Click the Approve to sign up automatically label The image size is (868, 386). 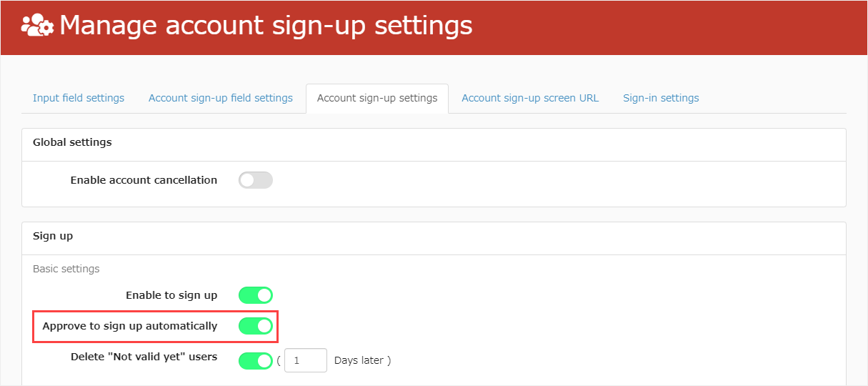tap(130, 326)
